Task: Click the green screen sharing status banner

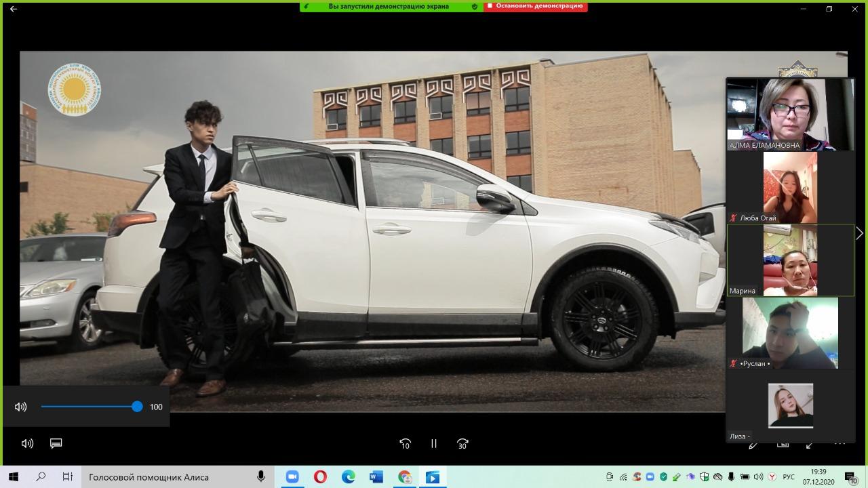Action: tap(389, 6)
